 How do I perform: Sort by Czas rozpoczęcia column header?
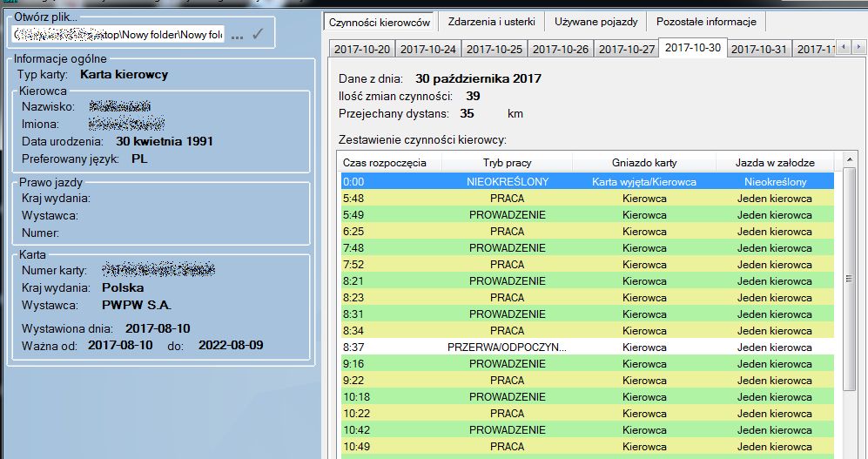tap(389, 163)
